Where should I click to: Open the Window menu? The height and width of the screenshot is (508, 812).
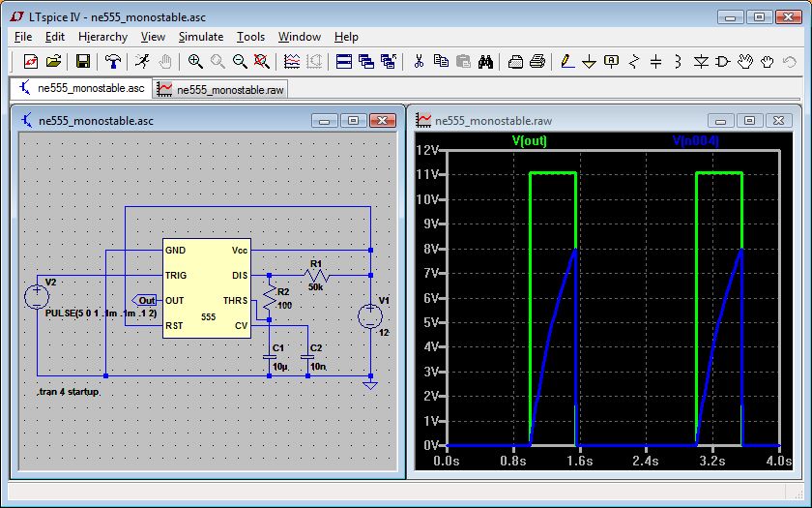tap(300, 37)
